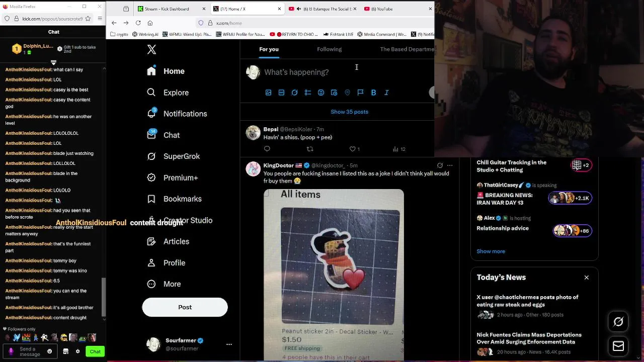Toggle italic formatting in composer
This screenshot has width=644, height=362.
(386, 93)
